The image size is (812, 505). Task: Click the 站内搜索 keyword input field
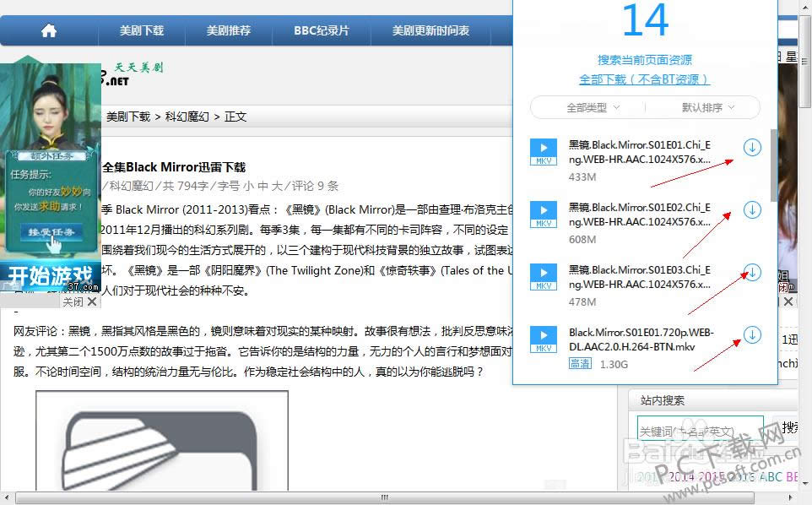700,430
